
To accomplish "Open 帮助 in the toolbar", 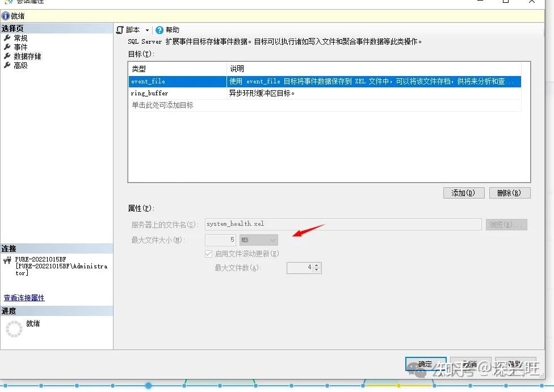I will point(173,30).
